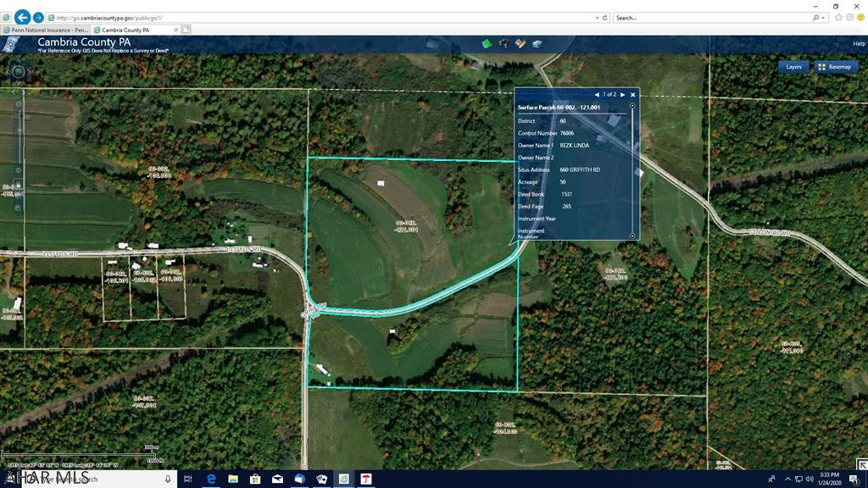
Task: Switch to the Penn National Insurance tab
Action: pyautogui.click(x=46, y=30)
